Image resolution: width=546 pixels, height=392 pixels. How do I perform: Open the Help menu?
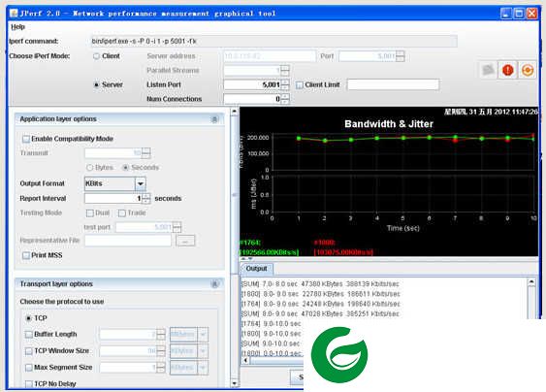tap(17, 27)
